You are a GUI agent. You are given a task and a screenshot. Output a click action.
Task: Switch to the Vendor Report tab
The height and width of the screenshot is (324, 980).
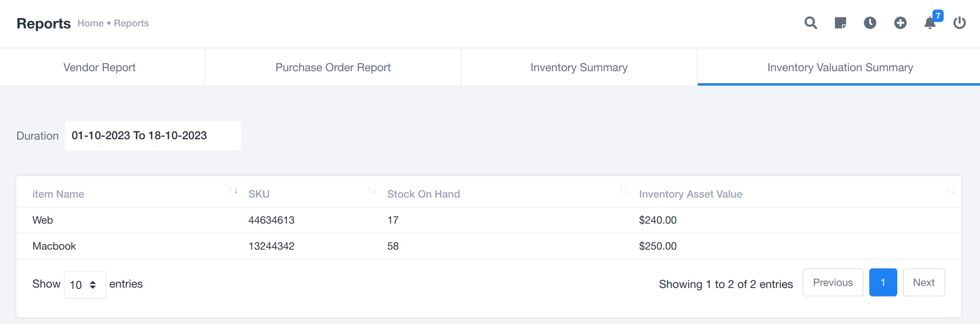[x=100, y=67]
